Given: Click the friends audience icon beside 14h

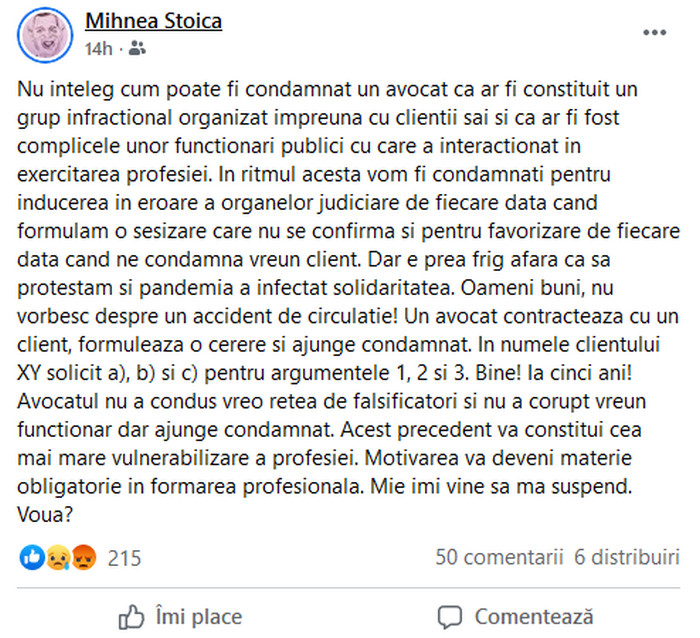Looking at the screenshot, I should (x=137, y=48).
